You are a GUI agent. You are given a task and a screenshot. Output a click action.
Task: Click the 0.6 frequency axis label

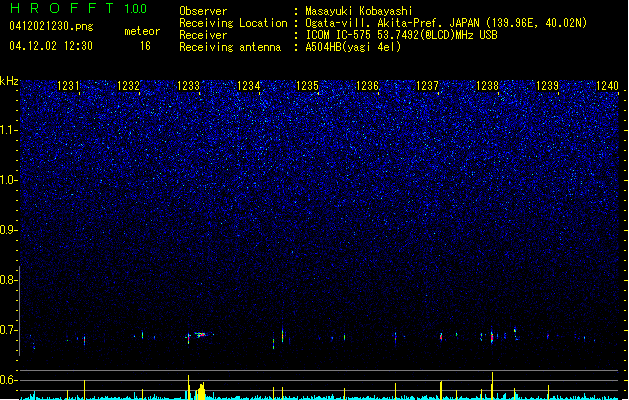coord(9,380)
